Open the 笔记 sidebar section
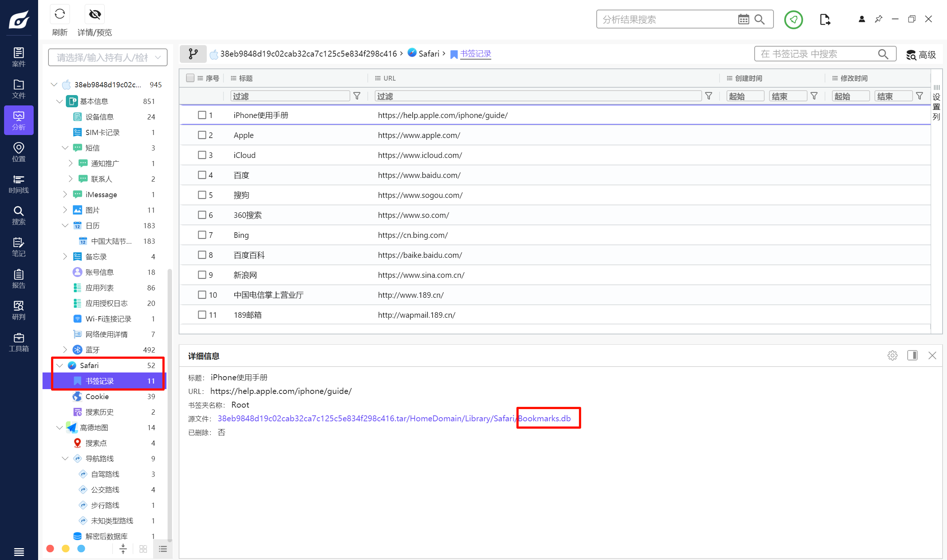 click(x=18, y=247)
